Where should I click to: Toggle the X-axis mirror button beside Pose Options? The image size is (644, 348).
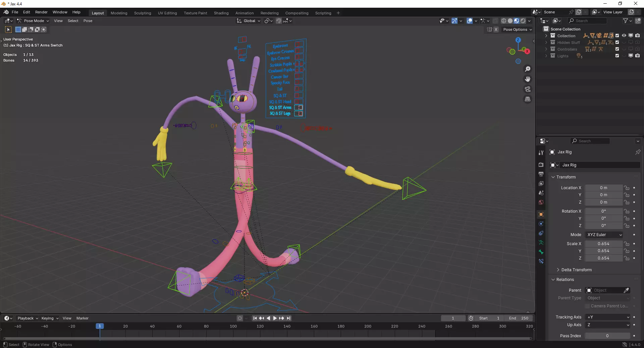point(496,29)
